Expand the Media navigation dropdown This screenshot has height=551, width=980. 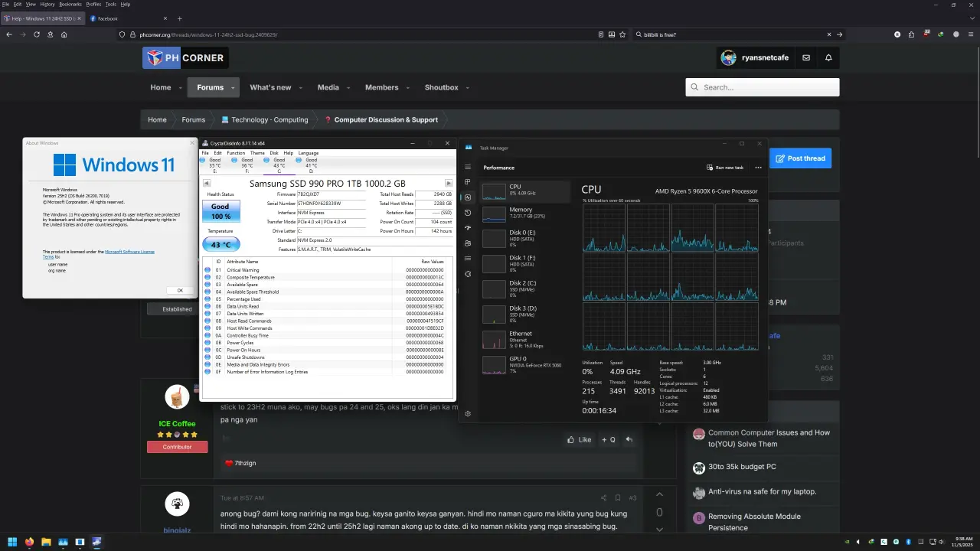(x=348, y=88)
